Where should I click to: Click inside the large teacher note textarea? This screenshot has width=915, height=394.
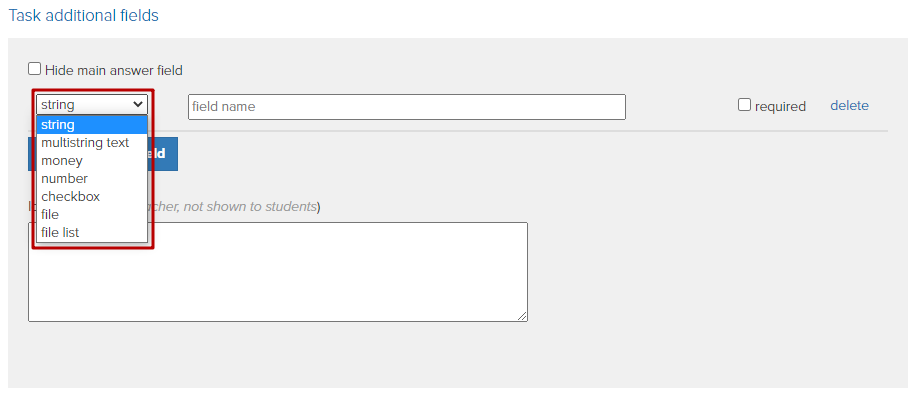click(278, 271)
